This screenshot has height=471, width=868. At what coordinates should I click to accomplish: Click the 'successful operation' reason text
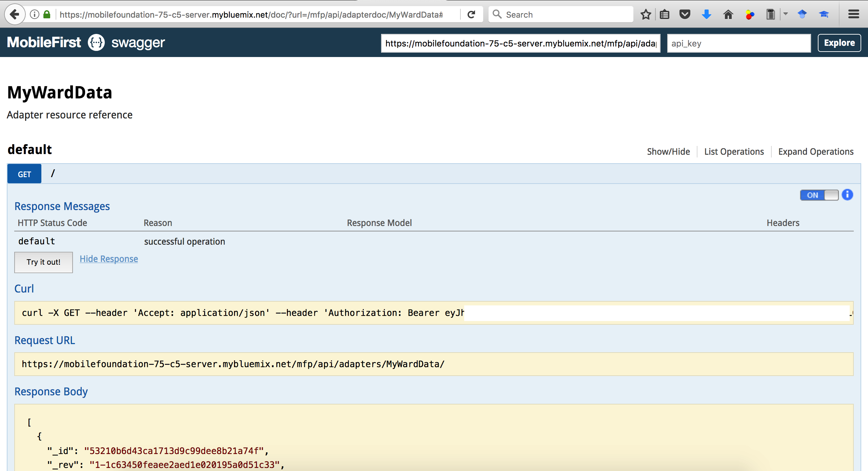[x=184, y=242]
